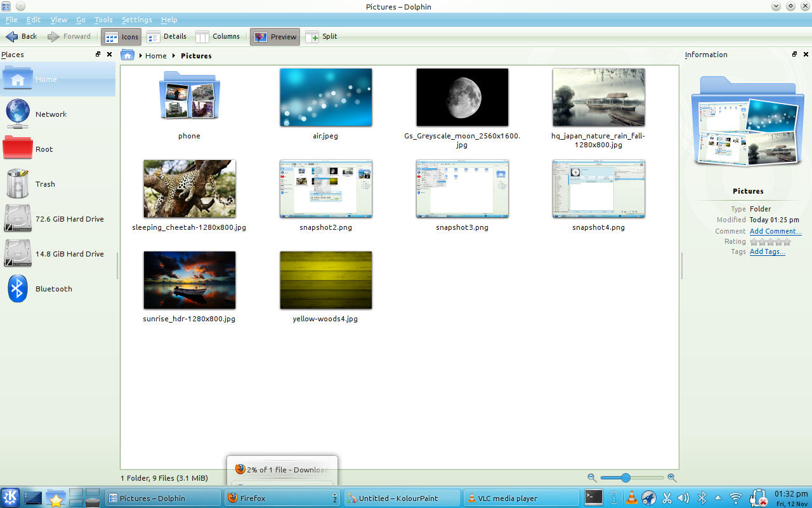The image size is (812, 508).
Task: Undock the Information panel
Action: tap(795, 55)
